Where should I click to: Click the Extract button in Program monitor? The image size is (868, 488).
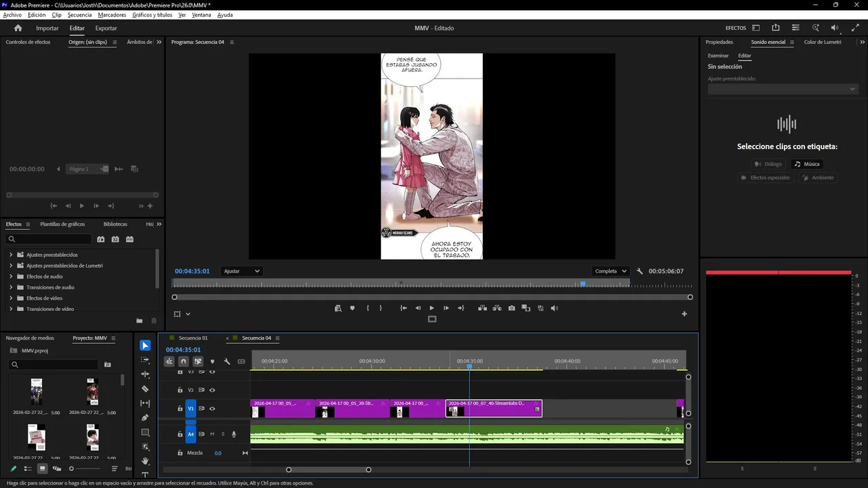[x=497, y=308]
